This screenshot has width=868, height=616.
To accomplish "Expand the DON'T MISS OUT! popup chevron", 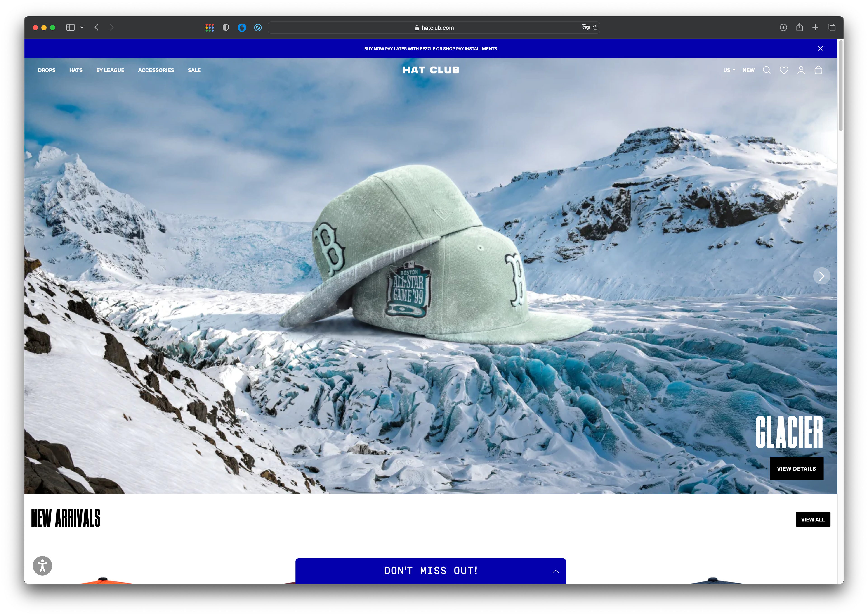I will click(x=555, y=571).
